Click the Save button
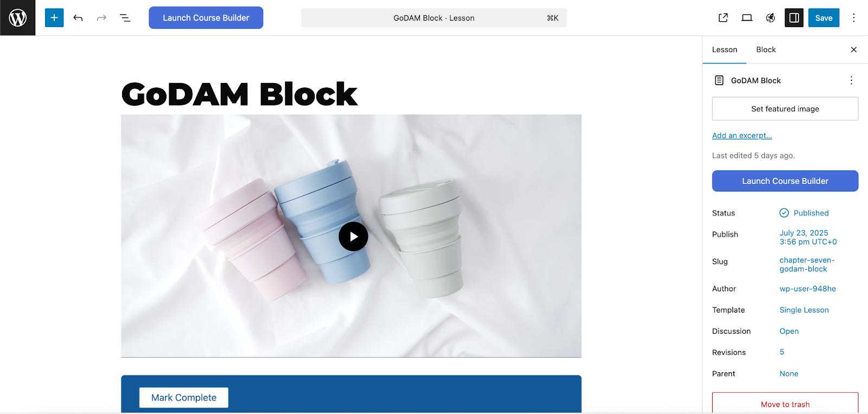This screenshot has height=414, width=868. (824, 18)
